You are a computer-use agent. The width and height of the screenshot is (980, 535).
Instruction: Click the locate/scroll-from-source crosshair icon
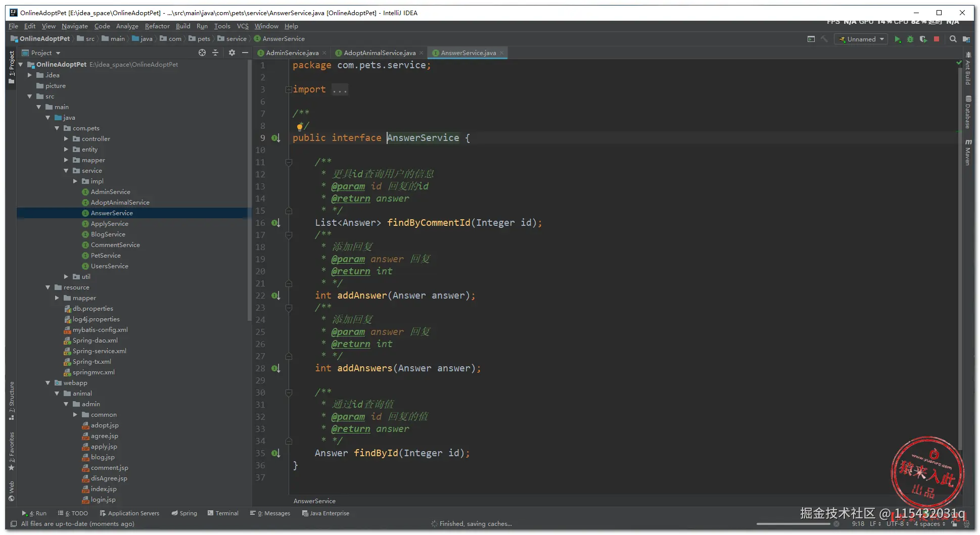tap(202, 53)
